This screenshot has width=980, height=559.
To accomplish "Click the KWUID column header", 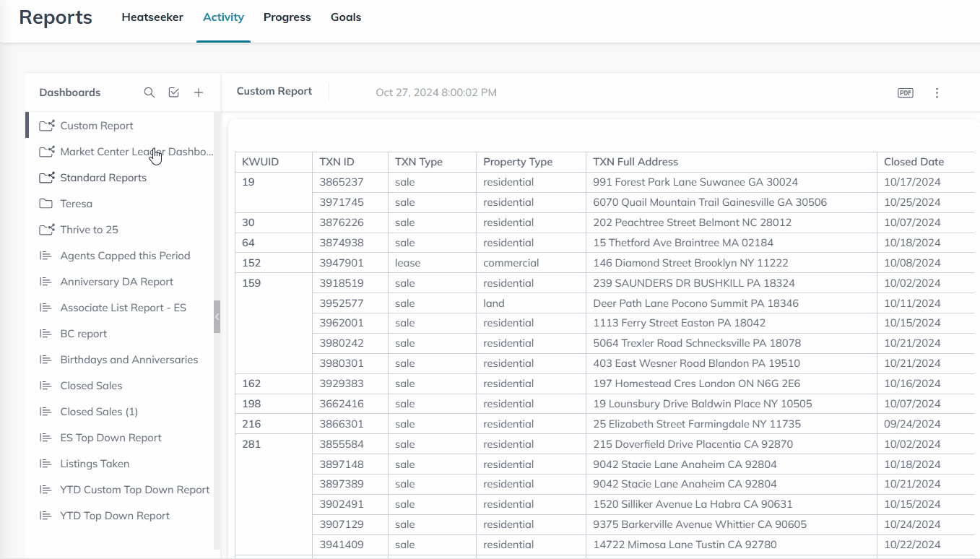I will (x=274, y=162).
